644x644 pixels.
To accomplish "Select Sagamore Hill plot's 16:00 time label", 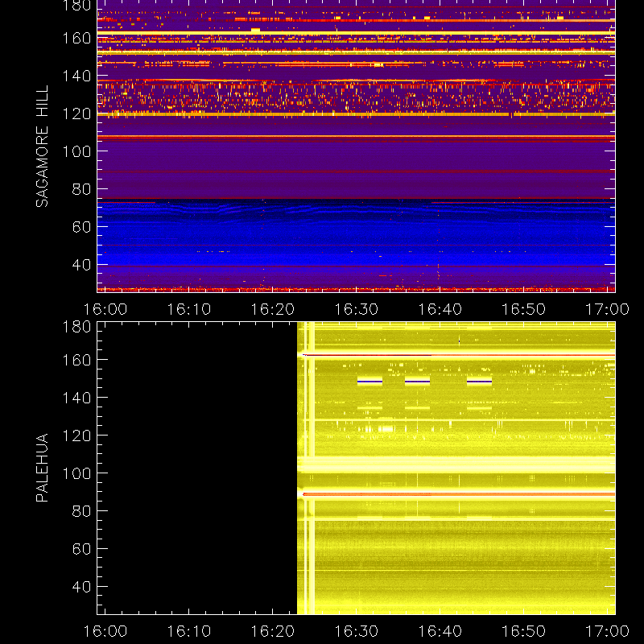I will 105,309.
